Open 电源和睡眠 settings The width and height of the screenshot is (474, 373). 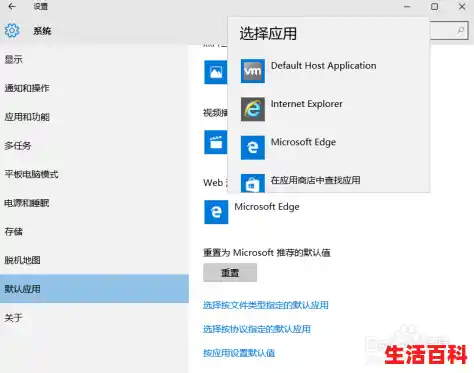(x=94, y=203)
